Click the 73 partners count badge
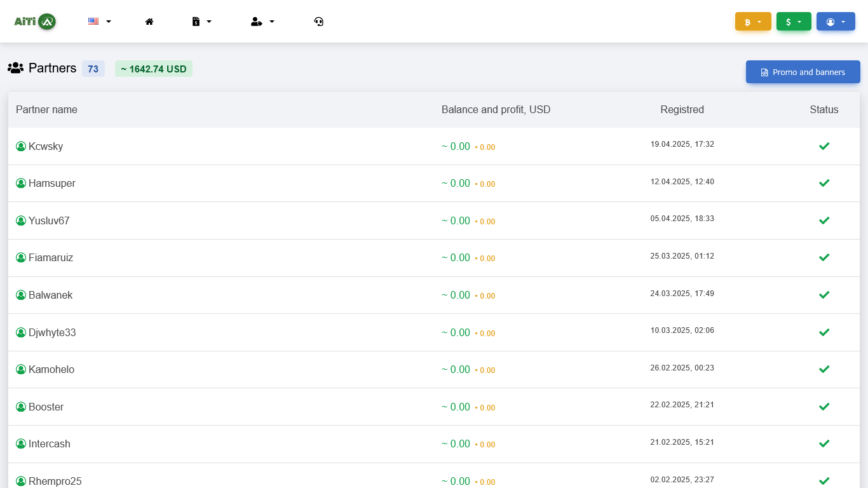This screenshot has width=868, height=488. tap(93, 69)
